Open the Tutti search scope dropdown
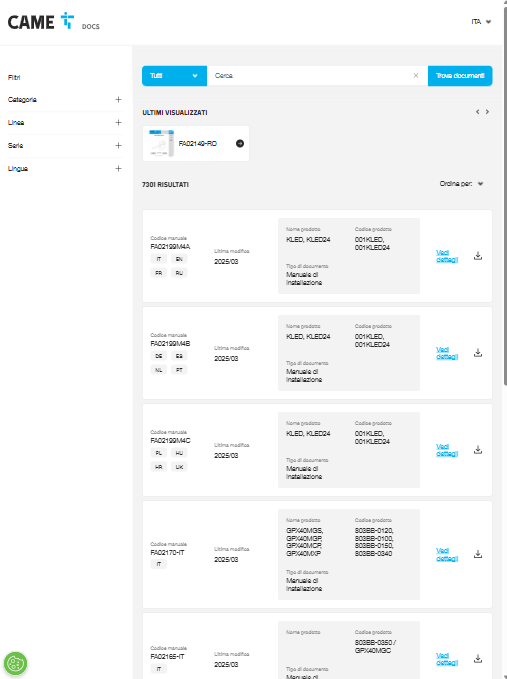This screenshot has width=507, height=679. (x=174, y=76)
